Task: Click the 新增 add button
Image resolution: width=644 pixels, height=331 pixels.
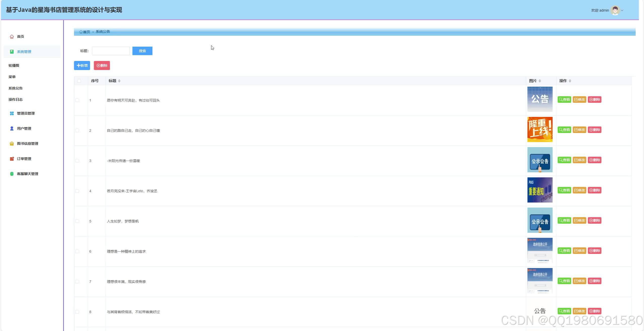Action: coord(82,65)
